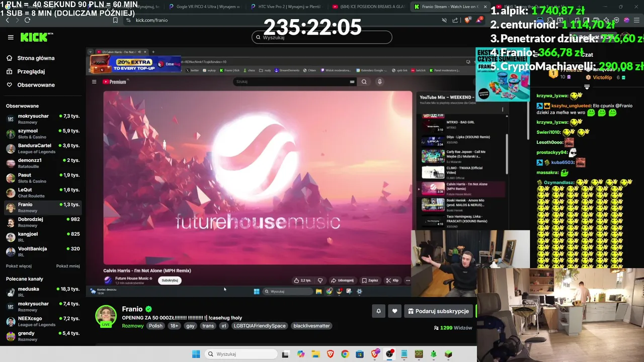Reload the kick.com page
The image size is (644, 362).
click(x=27, y=20)
